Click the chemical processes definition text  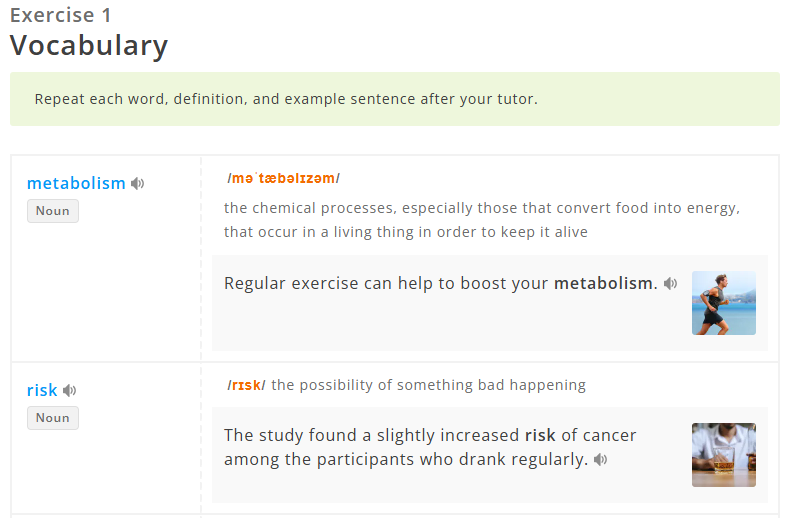pyautogui.click(x=481, y=220)
